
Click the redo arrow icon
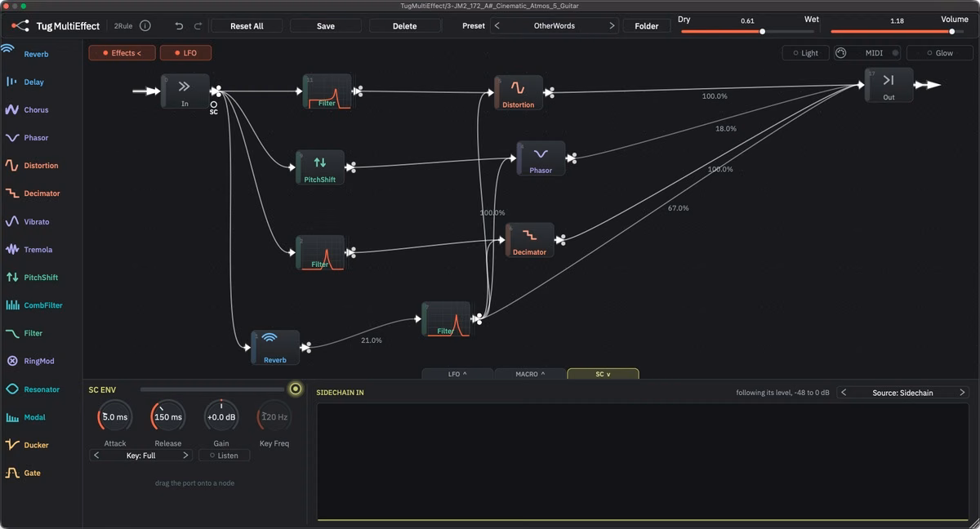pyautogui.click(x=200, y=26)
